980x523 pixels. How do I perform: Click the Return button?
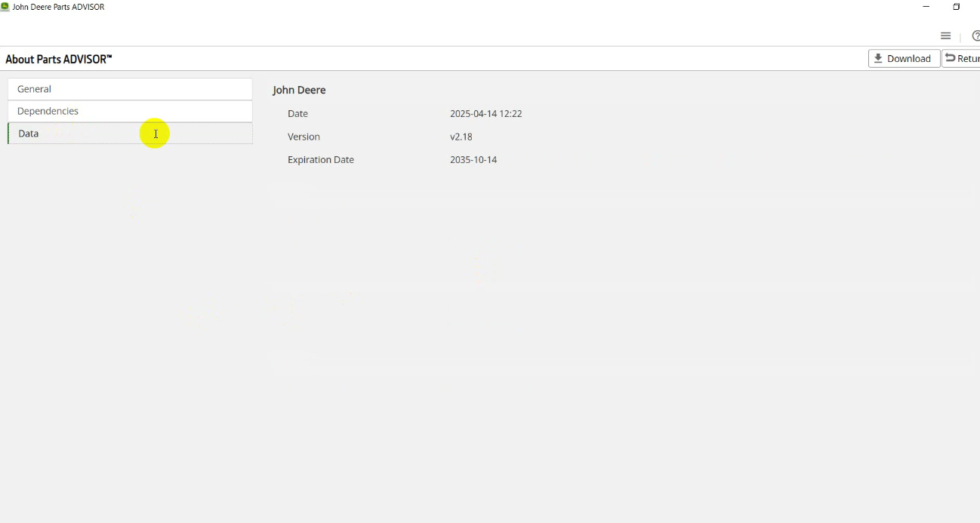(961, 58)
